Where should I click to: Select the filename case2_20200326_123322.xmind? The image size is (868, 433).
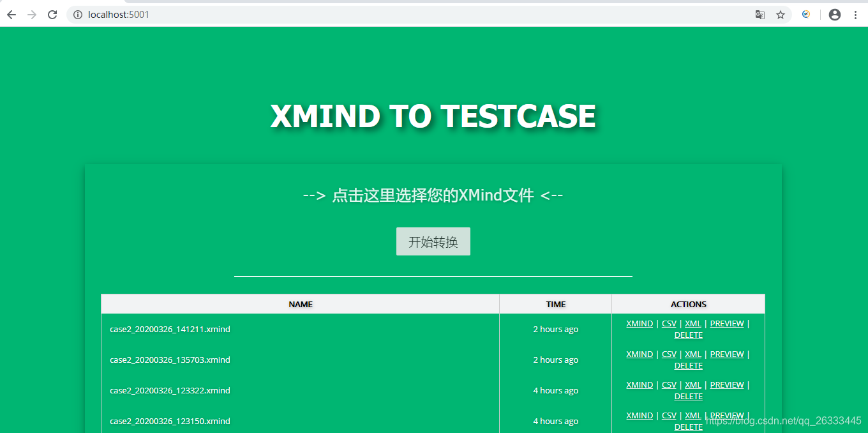pos(170,390)
